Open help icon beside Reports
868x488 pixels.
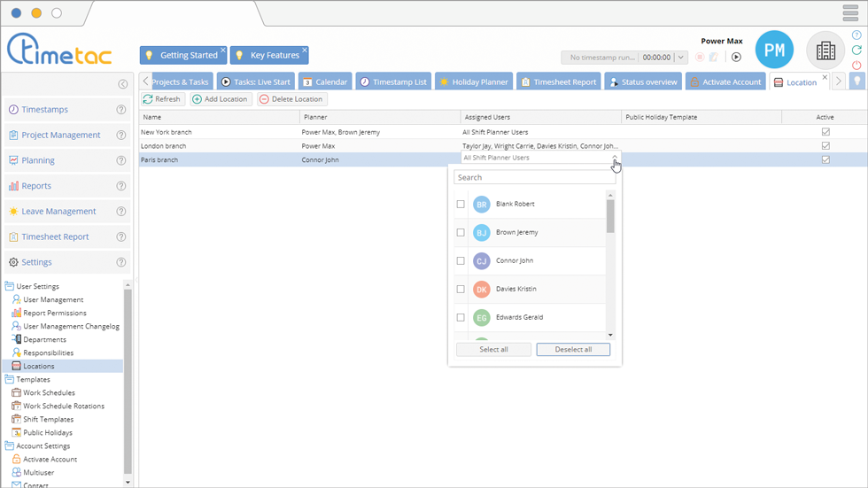(x=120, y=186)
